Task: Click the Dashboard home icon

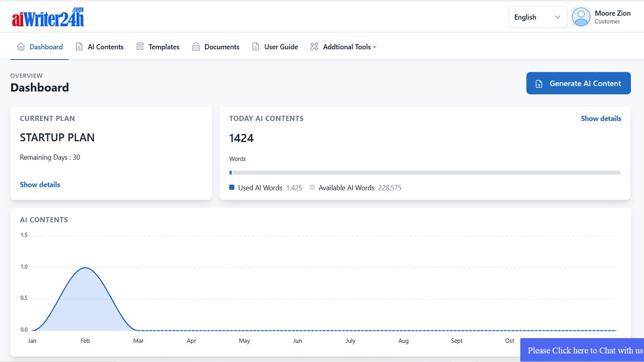Action: (x=21, y=47)
